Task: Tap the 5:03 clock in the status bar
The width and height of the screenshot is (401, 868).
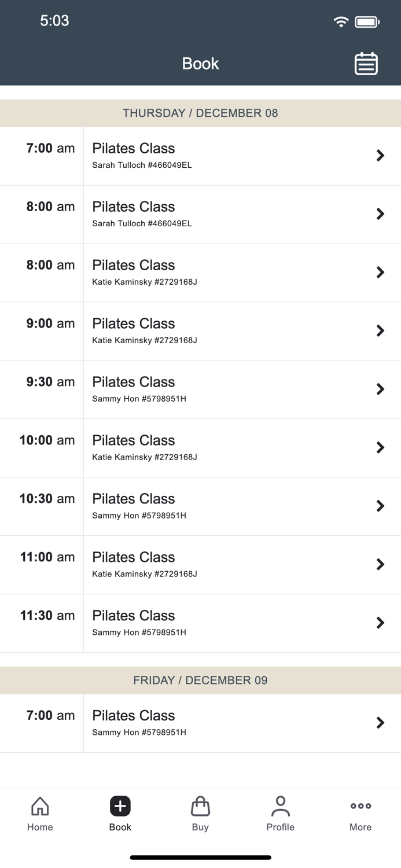Action: point(54,21)
